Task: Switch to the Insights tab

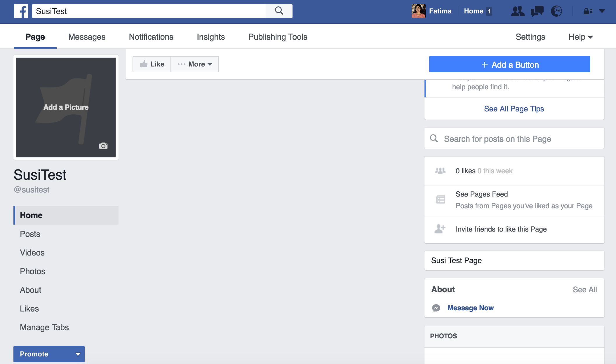Action: pos(210,37)
